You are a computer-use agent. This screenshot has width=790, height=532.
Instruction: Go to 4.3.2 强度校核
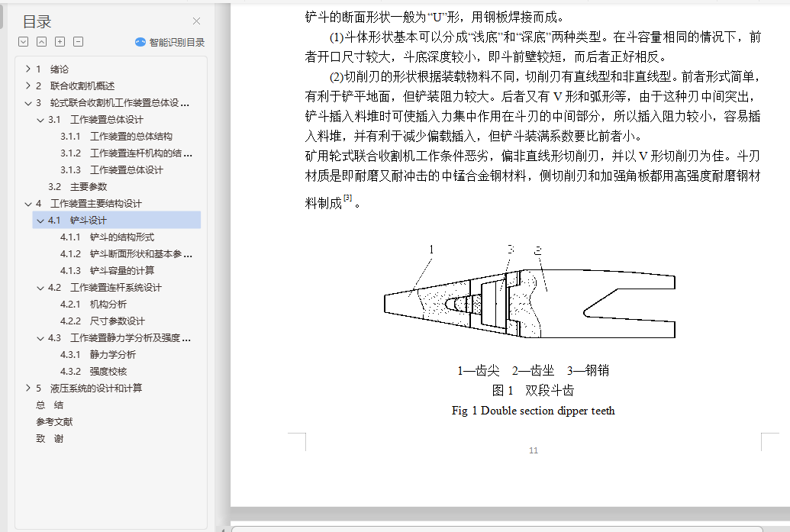point(93,371)
